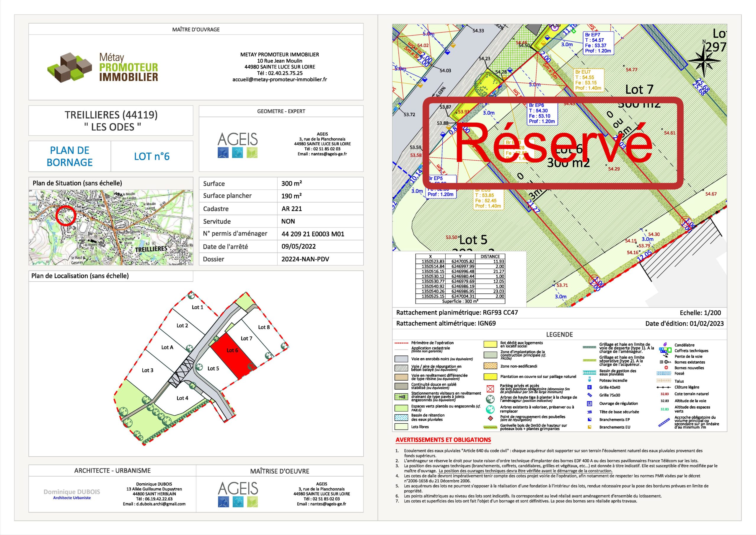
Task: Click the Lot 8 label in localisation plan
Action: tap(264, 327)
